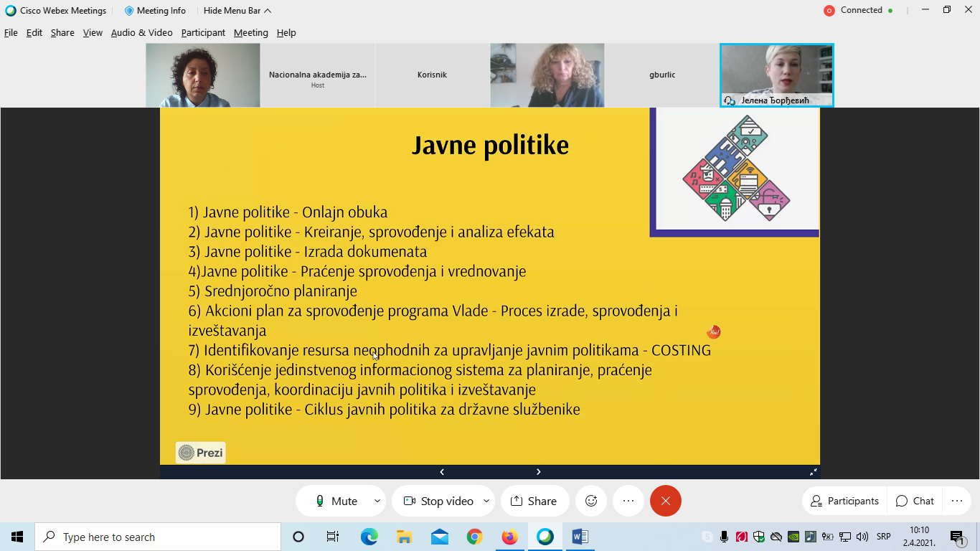Image resolution: width=980 pixels, height=551 pixels.
Task: Toggle the Participants panel
Action: click(x=844, y=501)
